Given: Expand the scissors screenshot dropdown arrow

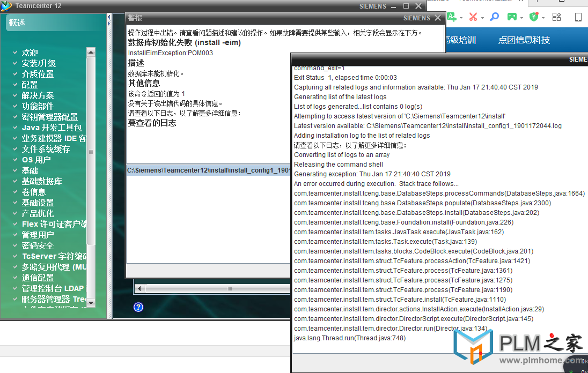Looking at the screenshot, I should [x=482, y=18].
